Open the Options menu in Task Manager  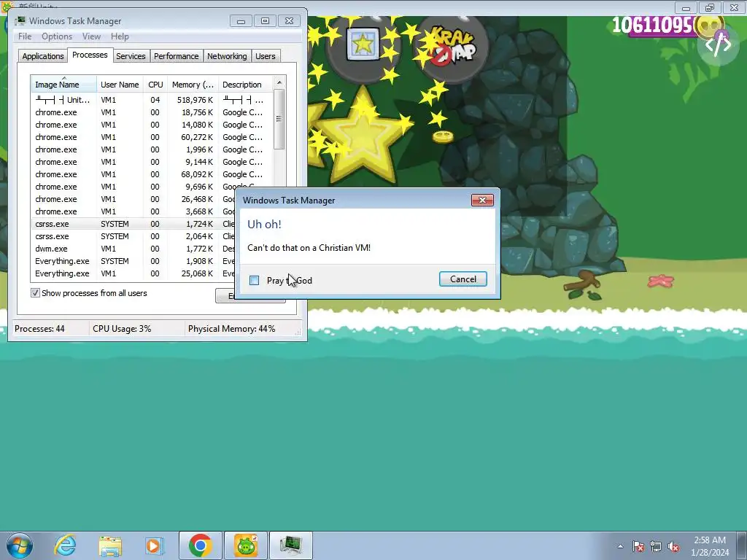tap(57, 36)
